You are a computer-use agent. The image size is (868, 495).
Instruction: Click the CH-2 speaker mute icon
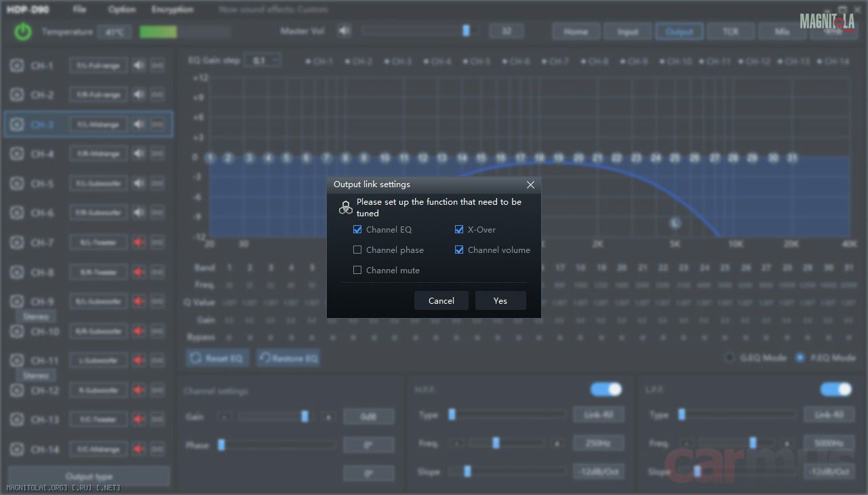pyautogui.click(x=139, y=95)
